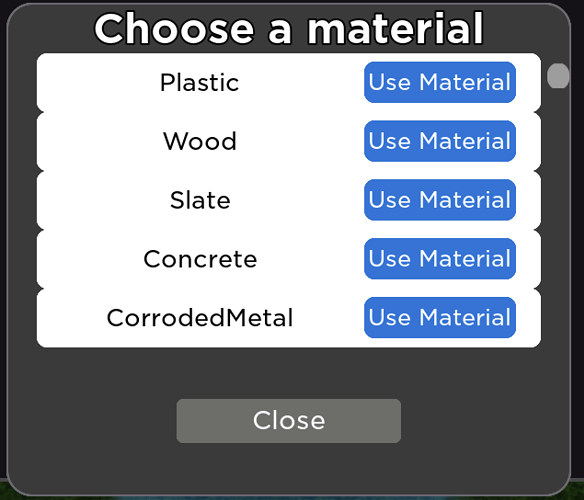
Task: Choose Slate with its Use Material button
Action: click(x=440, y=200)
